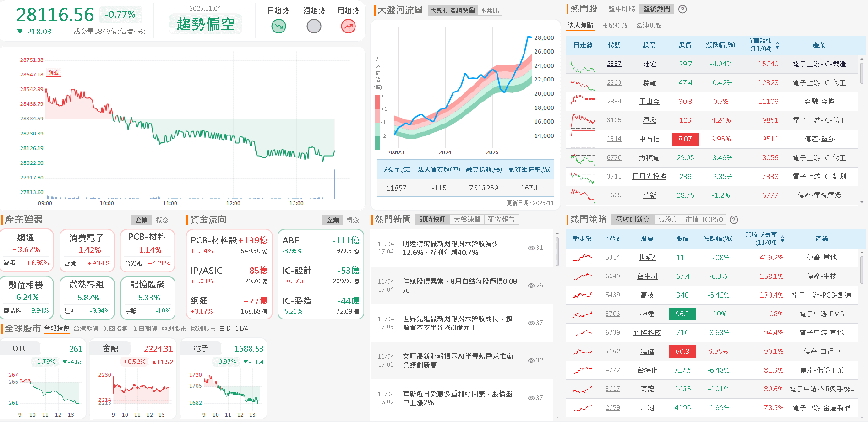Open the 旺宏 daily trend sparkline chart
Viewport: 868px width, 422px height.
click(583, 64)
